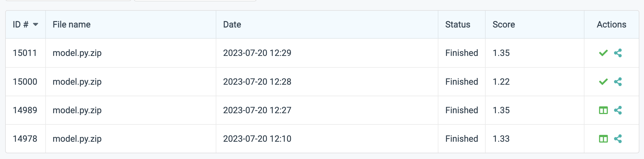
Task: Click the leaderboard table icon for submission 14989
Action: pyautogui.click(x=603, y=110)
